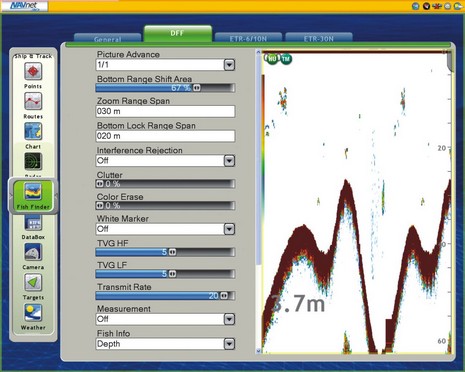This screenshot has width=465, height=372.
Task: Click the British flag language icon
Action: coord(437,6)
